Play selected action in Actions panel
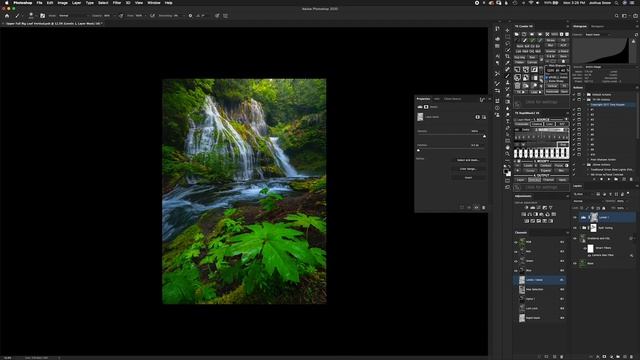This screenshot has width=640, height=360. coord(609,178)
